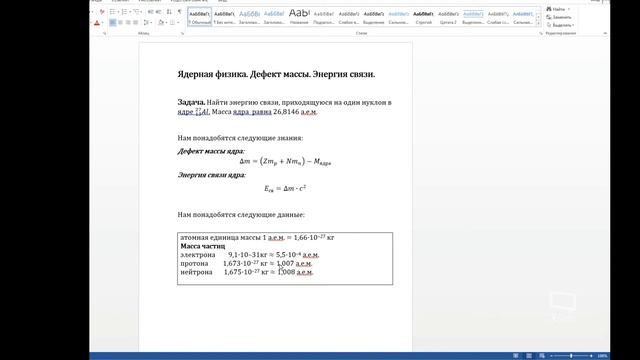Screen dimensions: 640x360
Task: Apply the 'Подзагол...' subtitle style
Action: point(324,17)
